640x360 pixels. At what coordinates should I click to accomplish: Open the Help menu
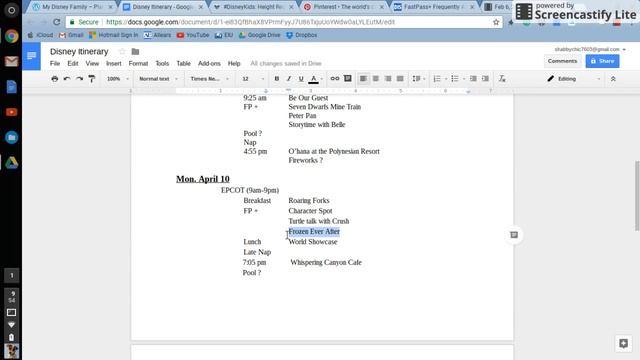point(234,63)
